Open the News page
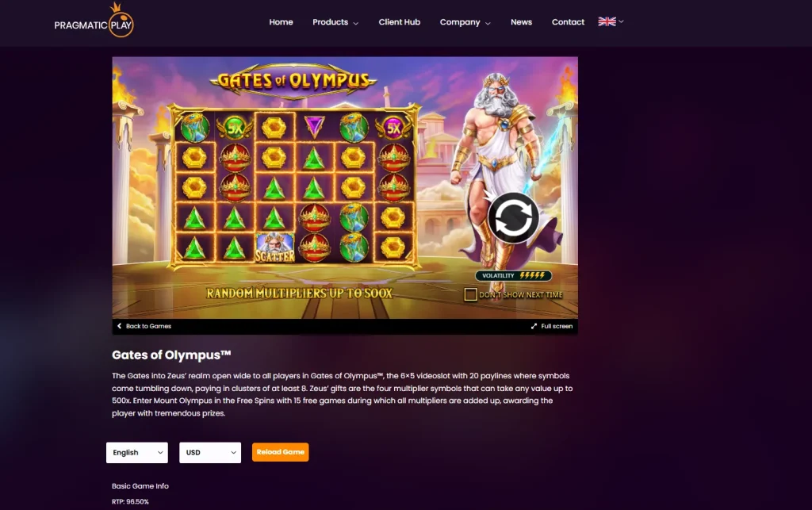Image resolution: width=812 pixels, height=510 pixels. click(522, 22)
